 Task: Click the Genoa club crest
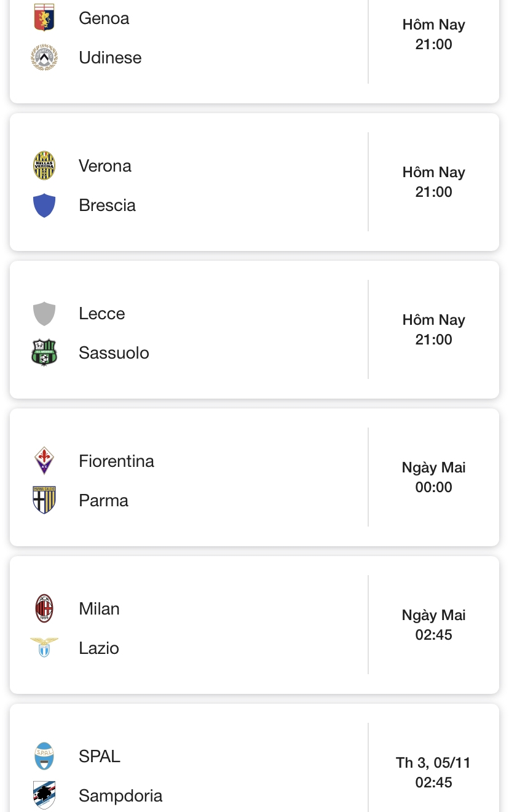click(44, 17)
